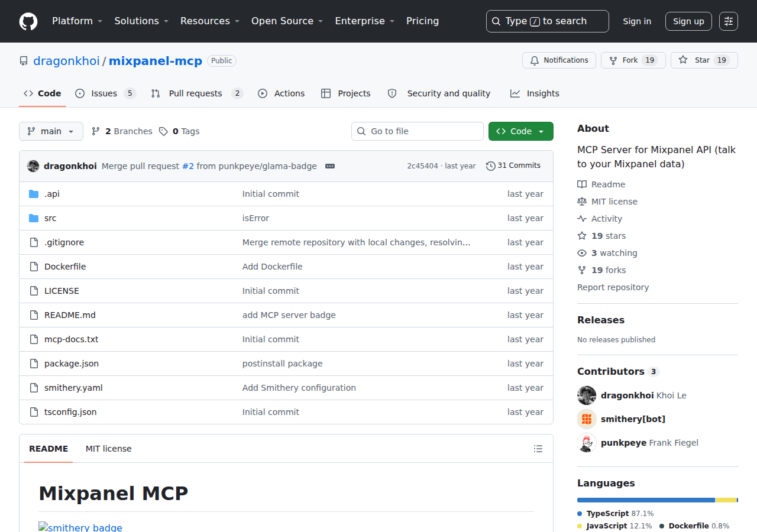Click the fork icon beside 19 forks
The height and width of the screenshot is (532, 757).
(582, 270)
